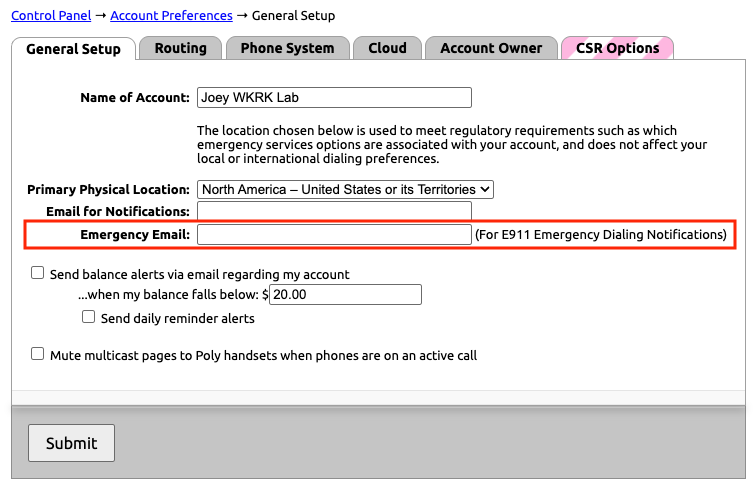
Task: Open the Control Panel breadcrumb link
Action: click(x=51, y=16)
